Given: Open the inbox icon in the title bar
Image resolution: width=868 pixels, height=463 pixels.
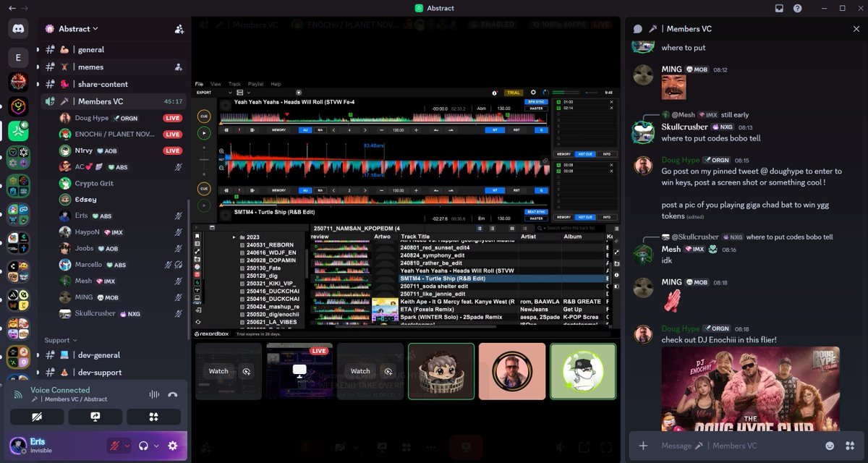Looking at the screenshot, I should tap(779, 8).
